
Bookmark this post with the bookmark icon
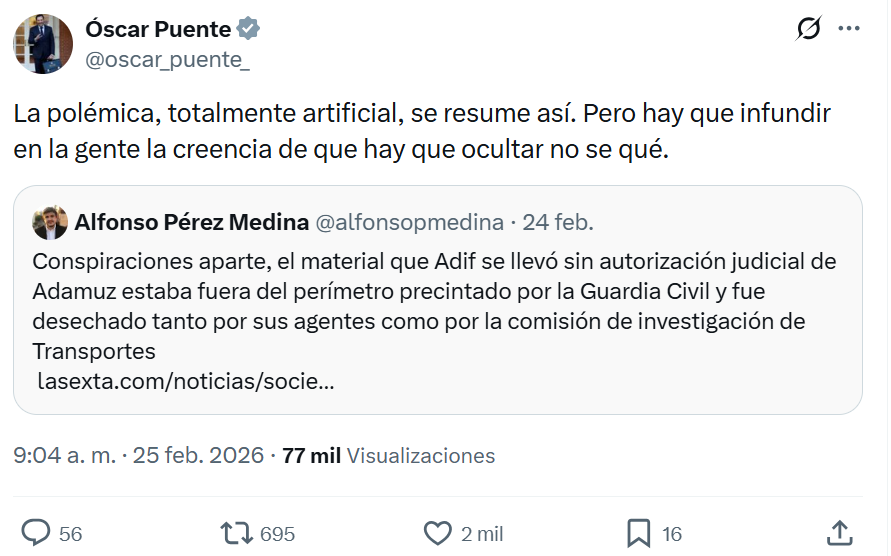639,533
